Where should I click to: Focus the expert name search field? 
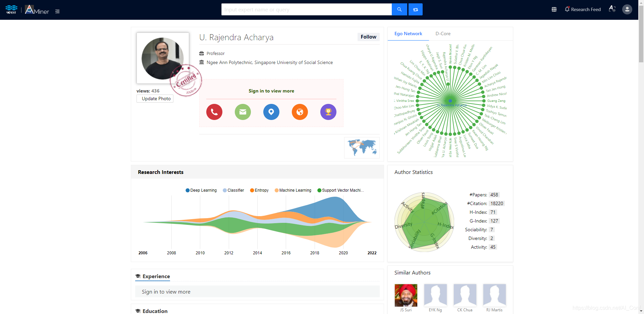[x=307, y=9]
